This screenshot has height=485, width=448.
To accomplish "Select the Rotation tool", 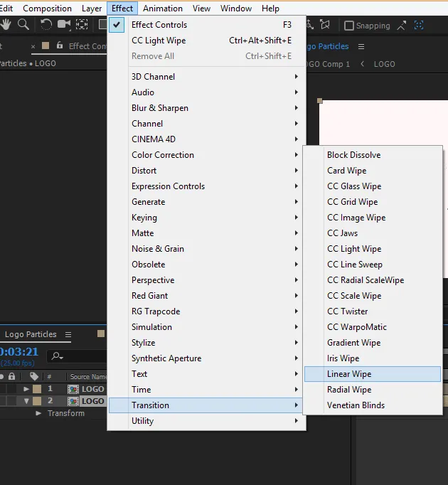I will point(46,24).
